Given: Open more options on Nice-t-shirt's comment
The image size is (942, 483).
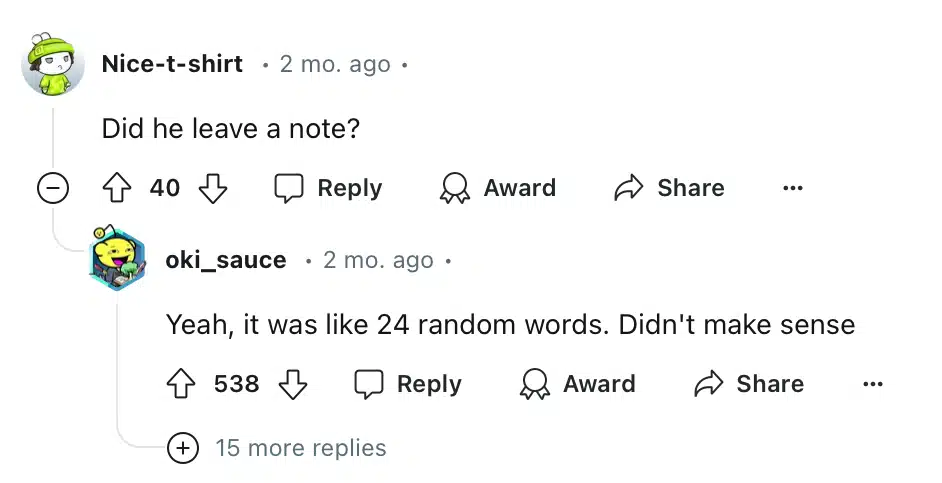Looking at the screenshot, I should (793, 188).
